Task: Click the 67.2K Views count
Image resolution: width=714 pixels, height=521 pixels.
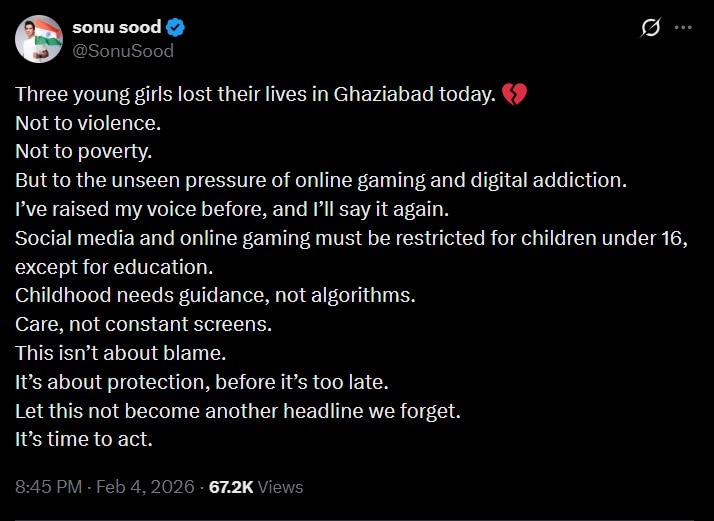Action: pos(256,487)
